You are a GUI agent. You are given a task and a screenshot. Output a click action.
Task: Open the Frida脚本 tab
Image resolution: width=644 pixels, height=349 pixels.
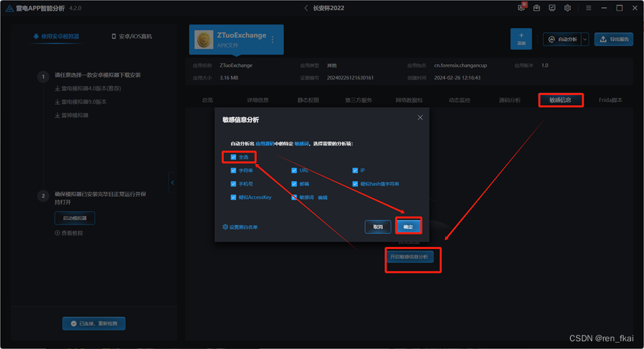click(610, 100)
